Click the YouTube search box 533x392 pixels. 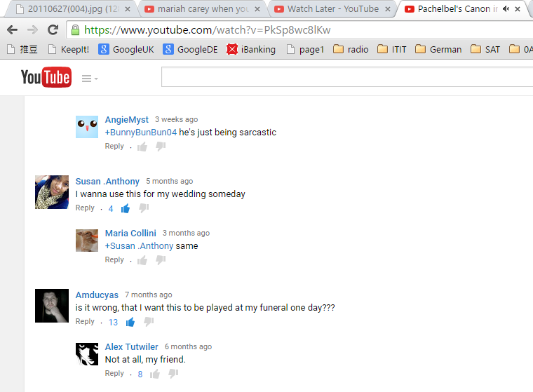[346, 77]
